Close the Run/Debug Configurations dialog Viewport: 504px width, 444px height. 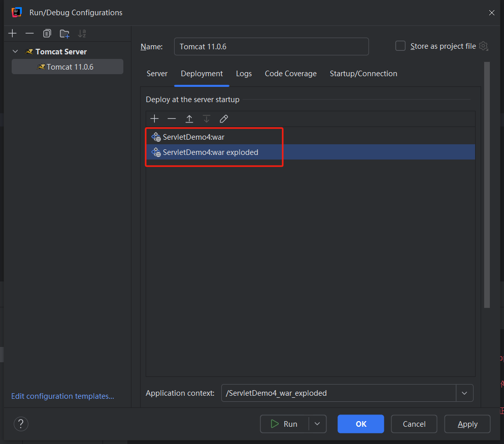(x=491, y=13)
